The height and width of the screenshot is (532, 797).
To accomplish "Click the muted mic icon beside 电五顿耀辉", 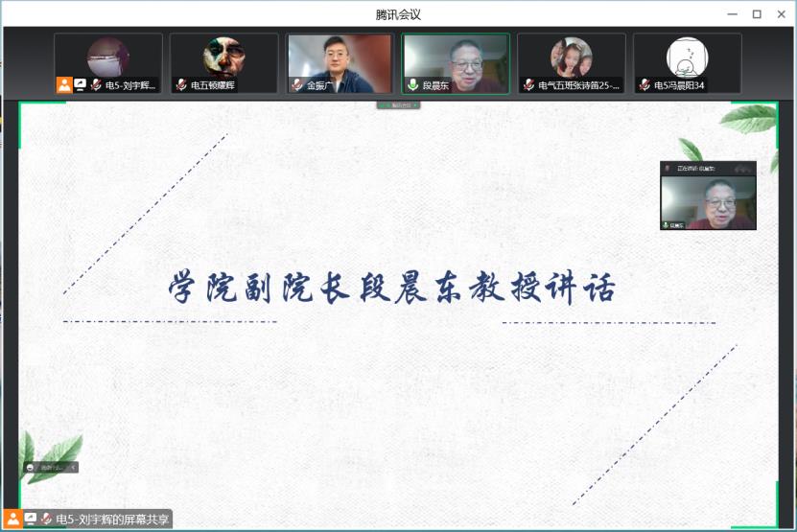I will tap(180, 85).
